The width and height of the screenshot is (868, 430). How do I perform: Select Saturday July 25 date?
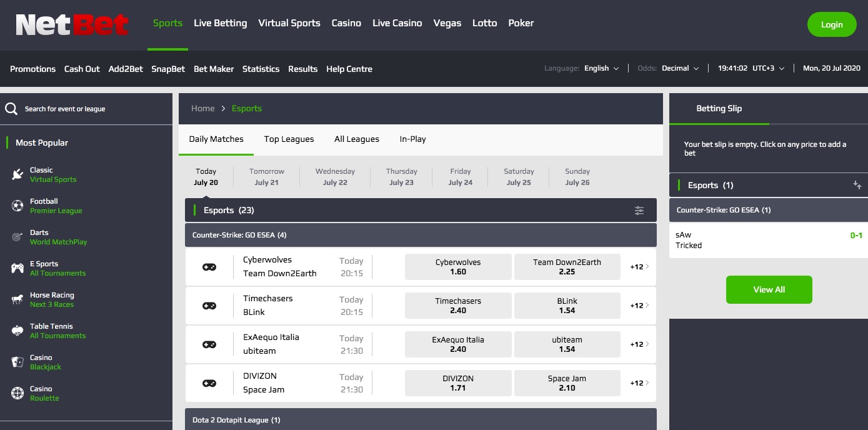tap(519, 177)
